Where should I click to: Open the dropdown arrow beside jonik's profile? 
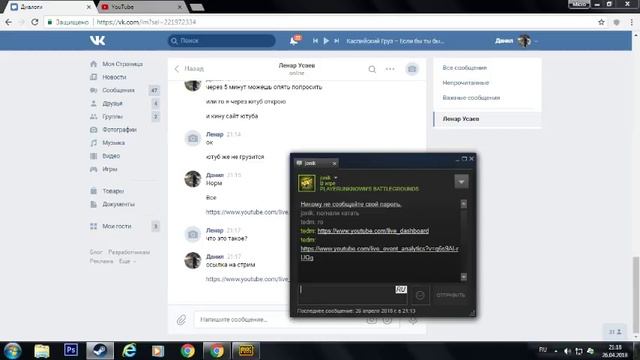pos(461,182)
